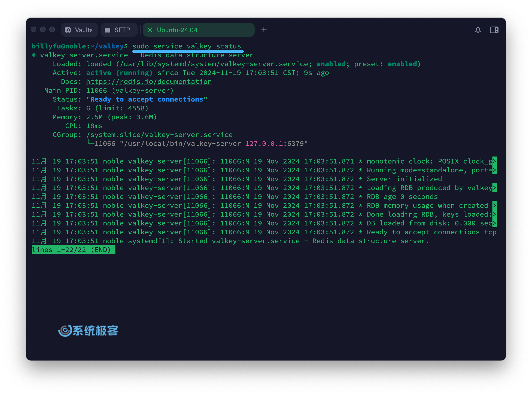Click the red close window button
The width and height of the screenshot is (532, 395).
click(x=34, y=29)
